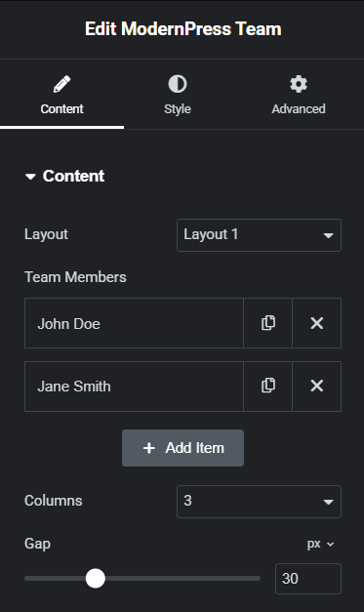Viewport: 364px width, 612px height.
Task: Select the Content tab label
Action: 61,109
